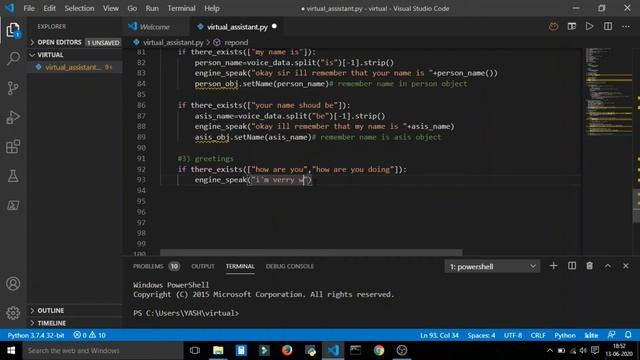Split the editor right
The image size is (640, 360).
(608, 27)
